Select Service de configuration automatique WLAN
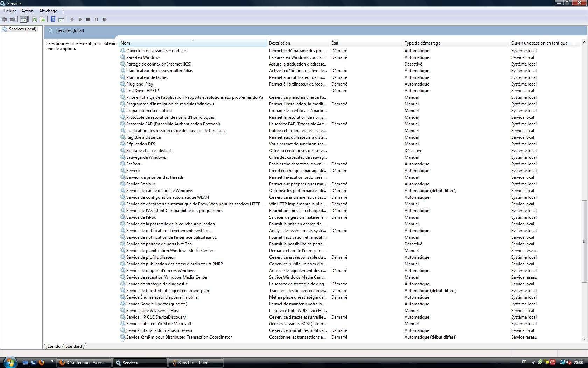The width and height of the screenshot is (588, 368). click(167, 197)
